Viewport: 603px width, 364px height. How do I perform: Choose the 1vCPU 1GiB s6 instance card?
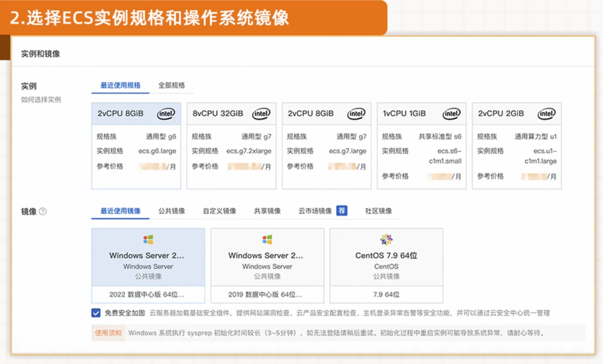[x=422, y=146]
